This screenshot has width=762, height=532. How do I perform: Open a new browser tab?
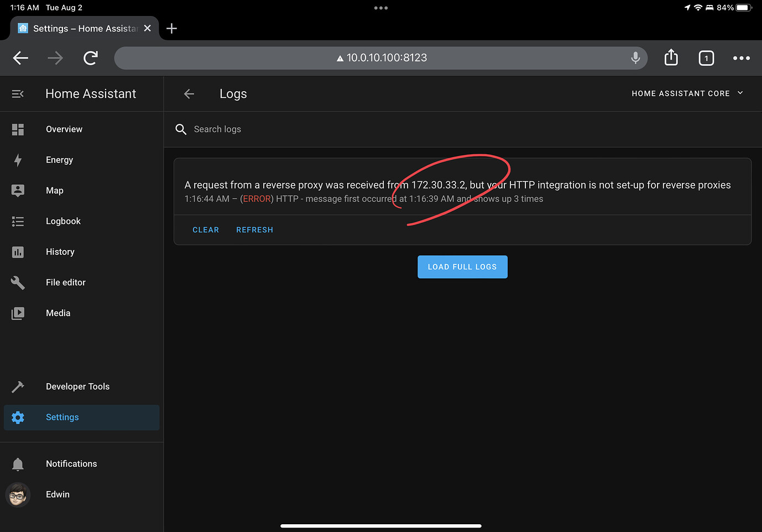pyautogui.click(x=171, y=28)
